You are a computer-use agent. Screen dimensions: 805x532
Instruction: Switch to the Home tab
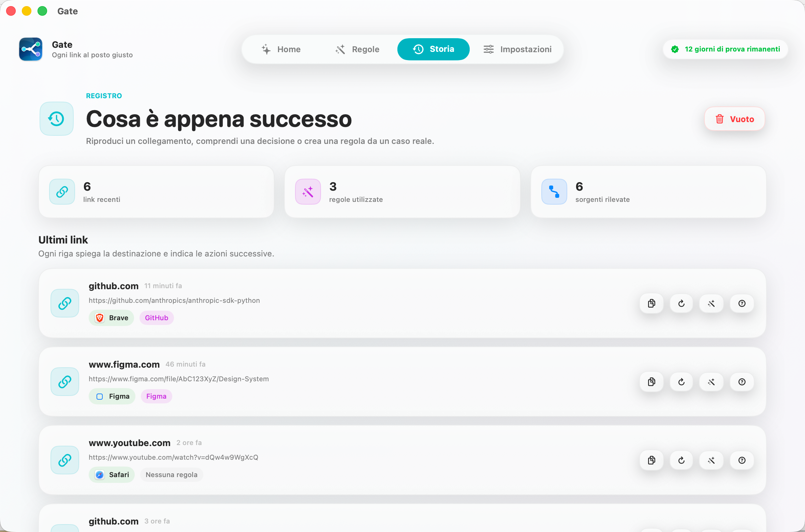(281, 49)
